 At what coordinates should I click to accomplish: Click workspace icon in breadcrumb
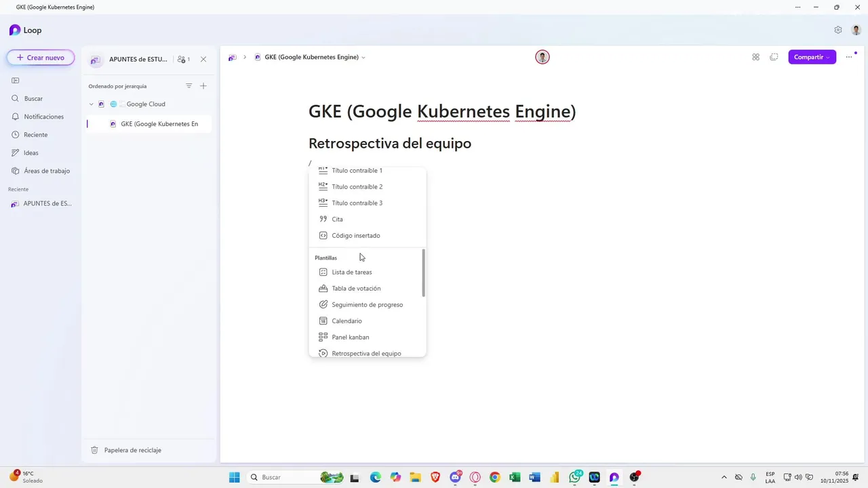pos(232,58)
